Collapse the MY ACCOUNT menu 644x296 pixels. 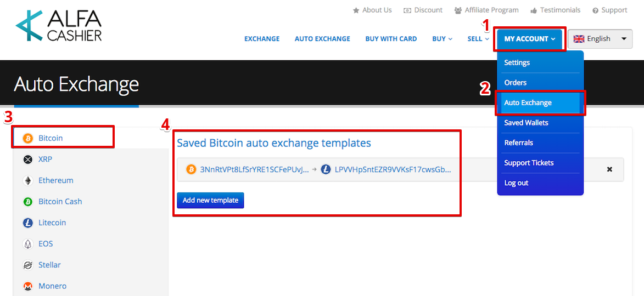point(530,39)
